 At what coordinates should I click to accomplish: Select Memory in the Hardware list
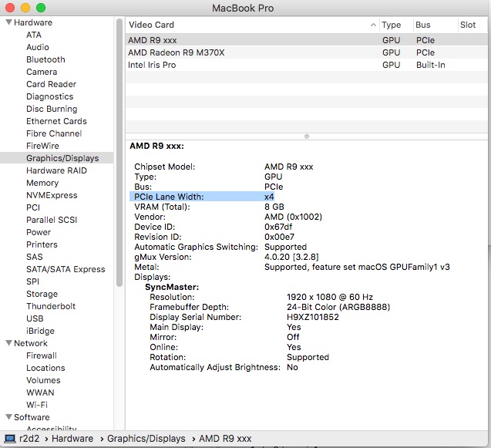42,183
